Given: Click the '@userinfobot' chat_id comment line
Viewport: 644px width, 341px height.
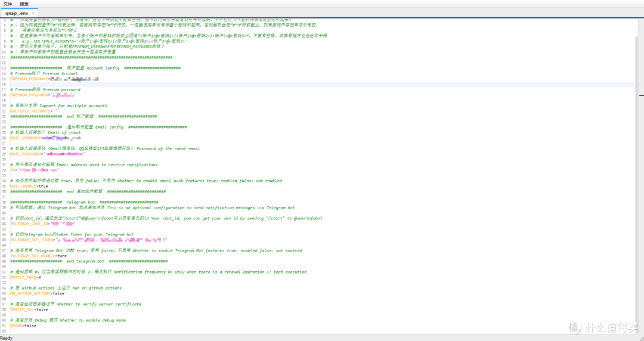Looking at the screenshot, I should click(166, 218).
